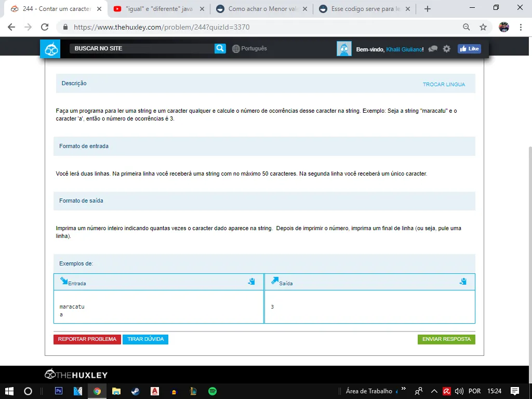
Task: Open the messages chat bubble icon
Action: tap(433, 49)
